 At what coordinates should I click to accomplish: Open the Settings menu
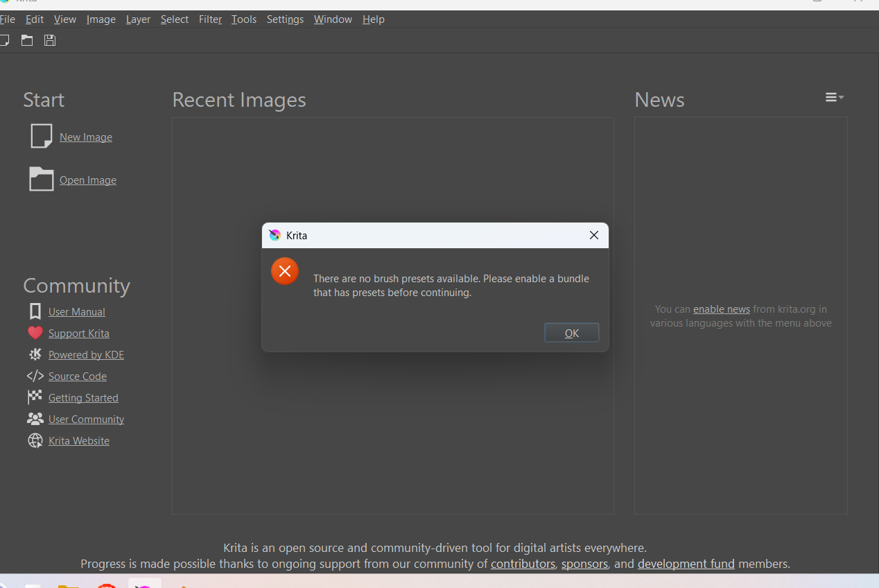point(285,19)
